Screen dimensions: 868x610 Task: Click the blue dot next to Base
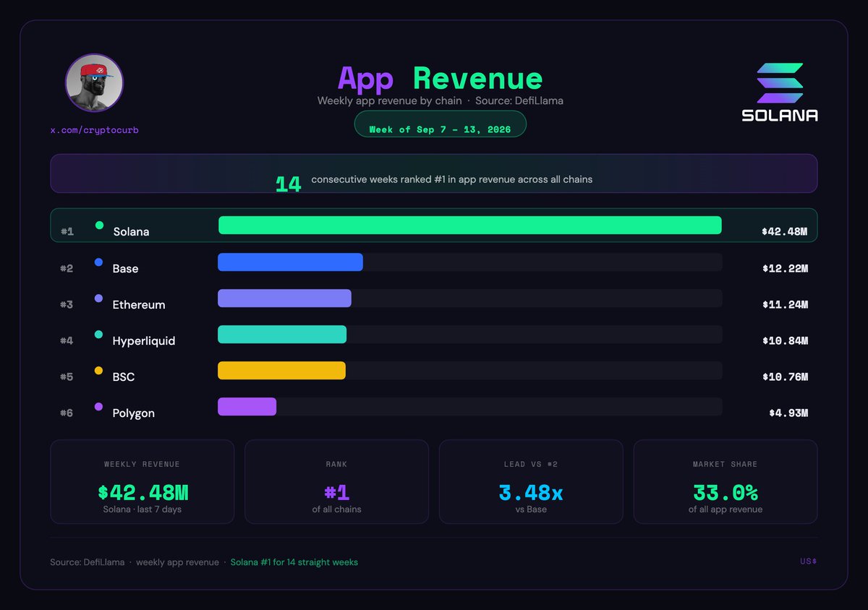[98, 262]
